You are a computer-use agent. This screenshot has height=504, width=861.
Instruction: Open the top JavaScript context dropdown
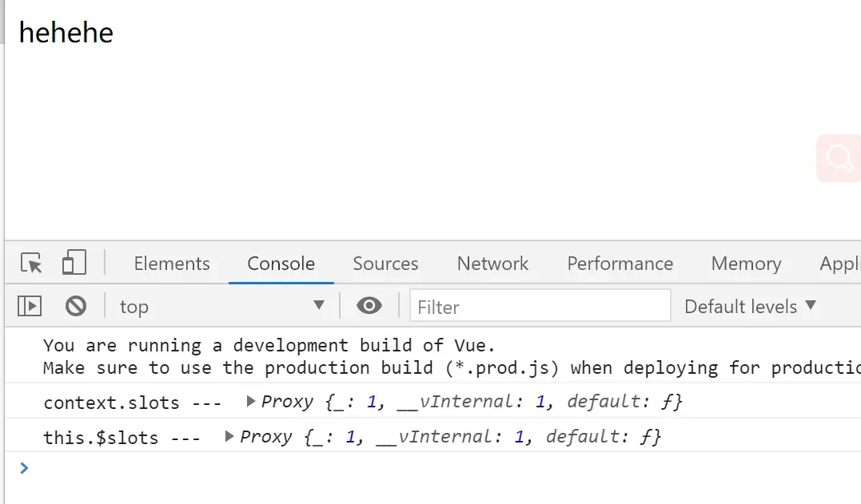[221, 306]
